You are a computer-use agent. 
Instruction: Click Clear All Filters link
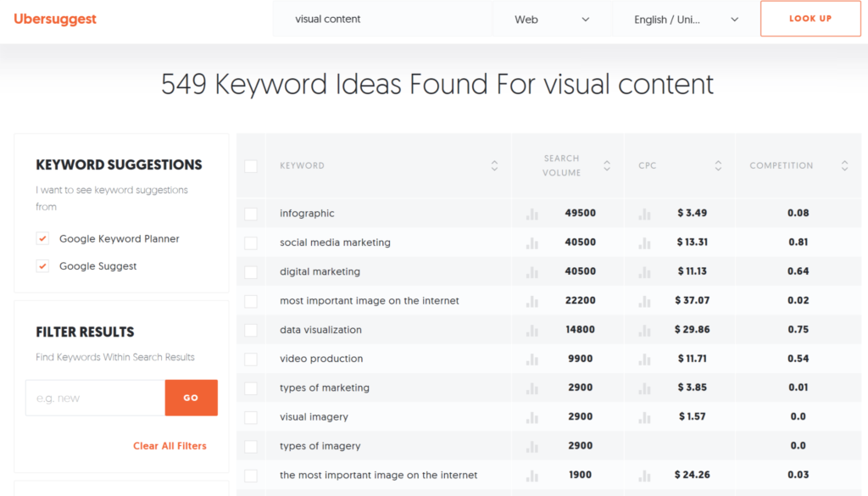[x=170, y=446]
